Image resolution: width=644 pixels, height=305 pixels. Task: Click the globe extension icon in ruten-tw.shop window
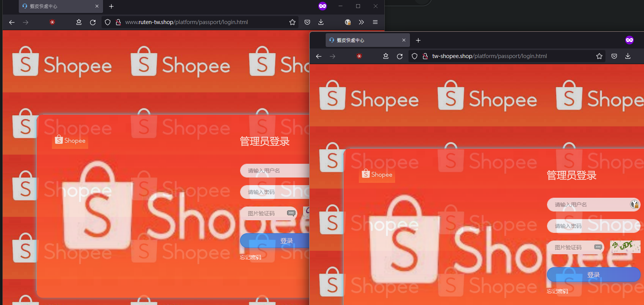pyautogui.click(x=348, y=22)
